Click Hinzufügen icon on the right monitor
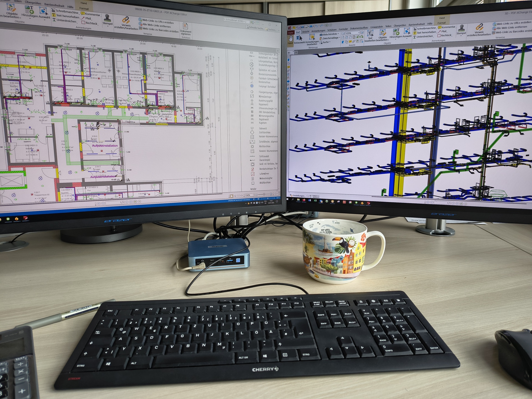 (x=396, y=33)
